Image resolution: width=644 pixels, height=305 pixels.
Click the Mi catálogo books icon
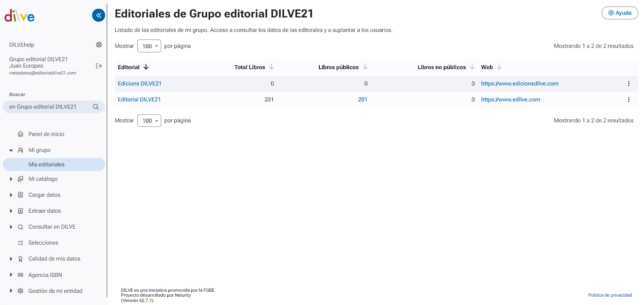(x=20, y=179)
